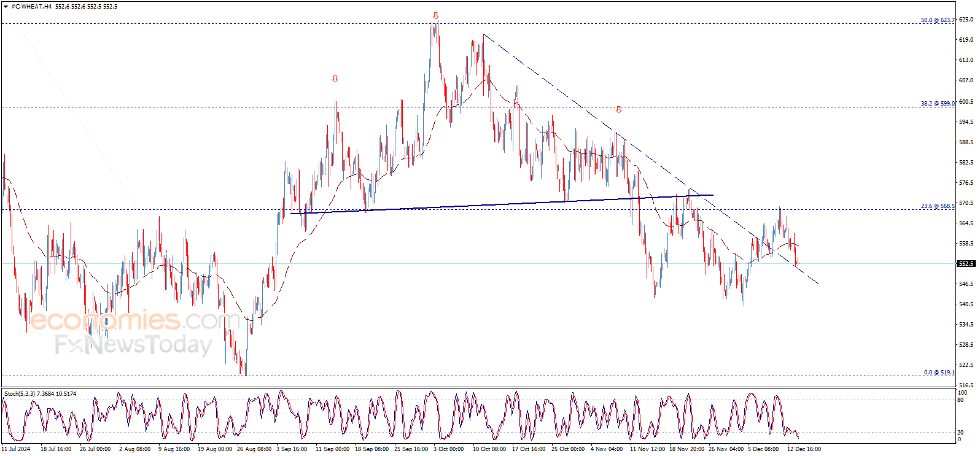Click the 18 Sep 08:00 time label
This screenshot has height=456, width=980.
(371, 449)
